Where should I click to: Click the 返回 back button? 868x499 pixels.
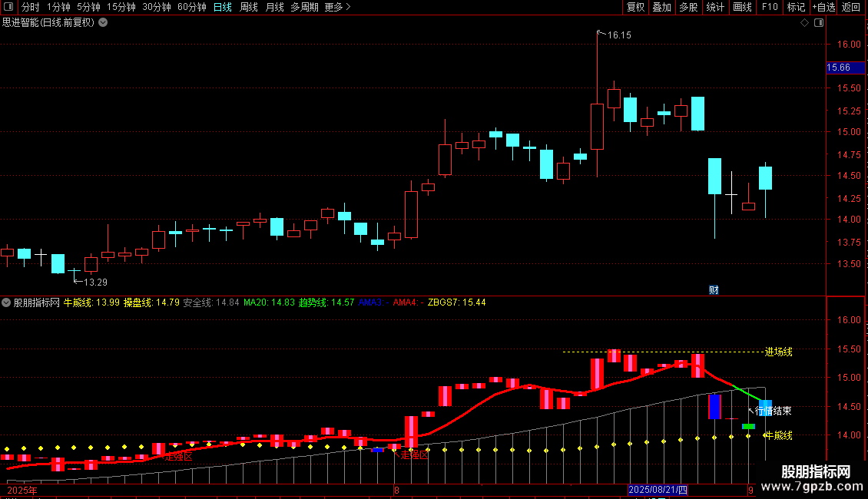[851, 7]
